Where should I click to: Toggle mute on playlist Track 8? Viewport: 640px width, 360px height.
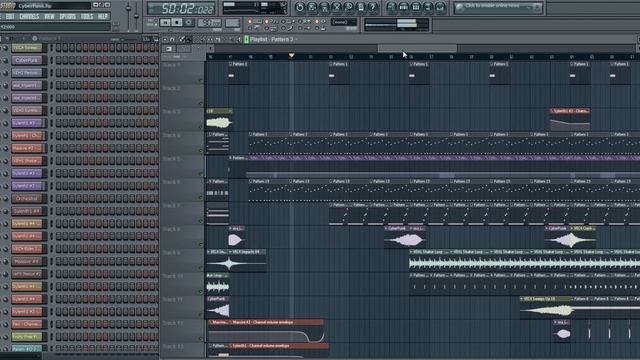tap(201, 244)
